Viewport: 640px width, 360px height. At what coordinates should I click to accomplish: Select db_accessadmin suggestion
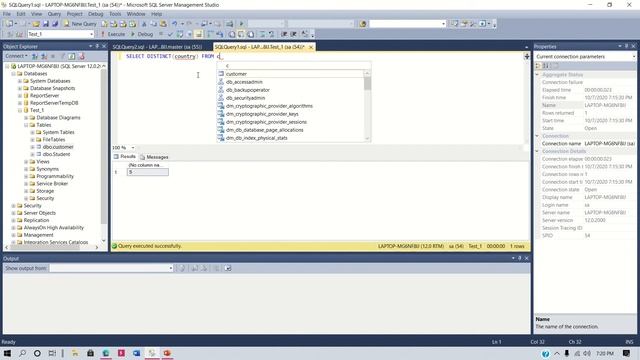pyautogui.click(x=290, y=82)
